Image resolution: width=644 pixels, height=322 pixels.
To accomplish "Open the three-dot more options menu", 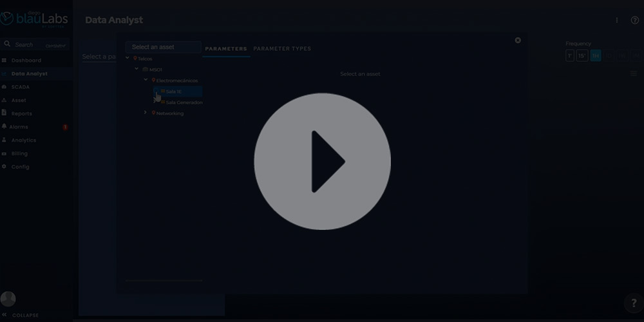I will (x=617, y=21).
